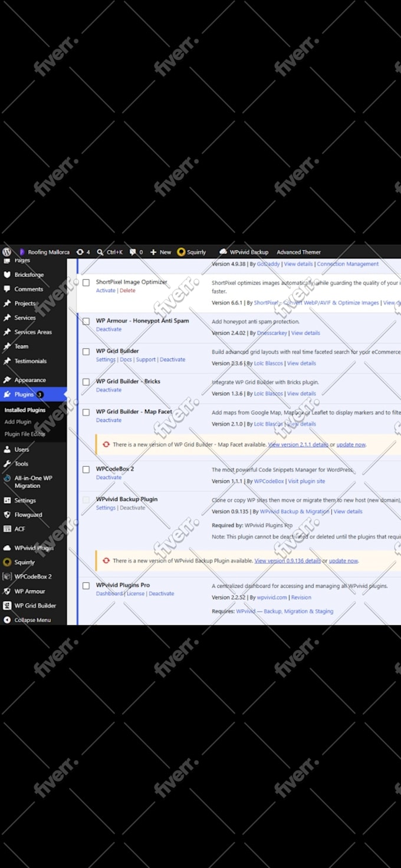This screenshot has height=868, width=401.
Task: Open WPvivid Plugins Pro License link
Action: pyautogui.click(x=136, y=593)
